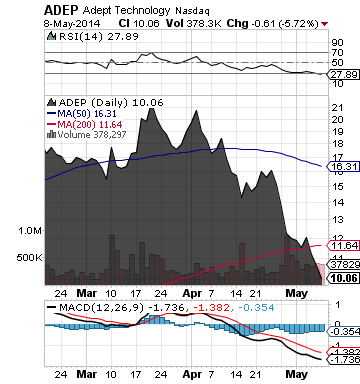Click the red line marker before MA(200)
Image resolution: width=360 pixels, height=384 pixels.
52,124
